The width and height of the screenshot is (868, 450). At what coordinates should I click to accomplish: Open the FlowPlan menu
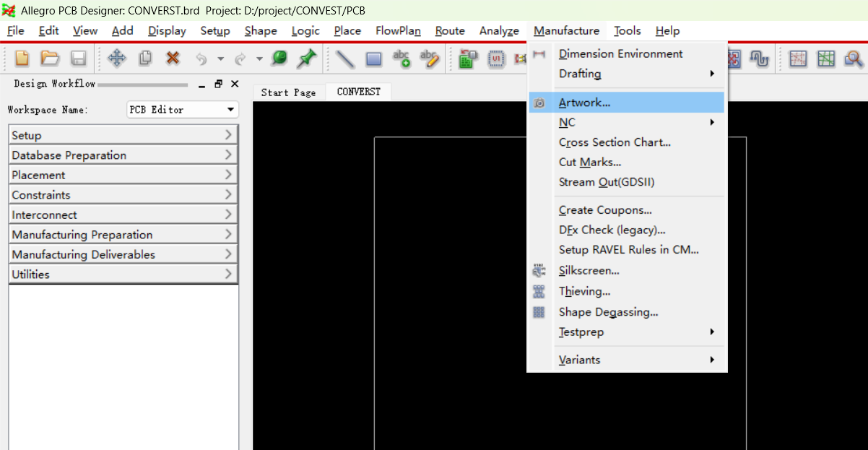pyautogui.click(x=398, y=30)
